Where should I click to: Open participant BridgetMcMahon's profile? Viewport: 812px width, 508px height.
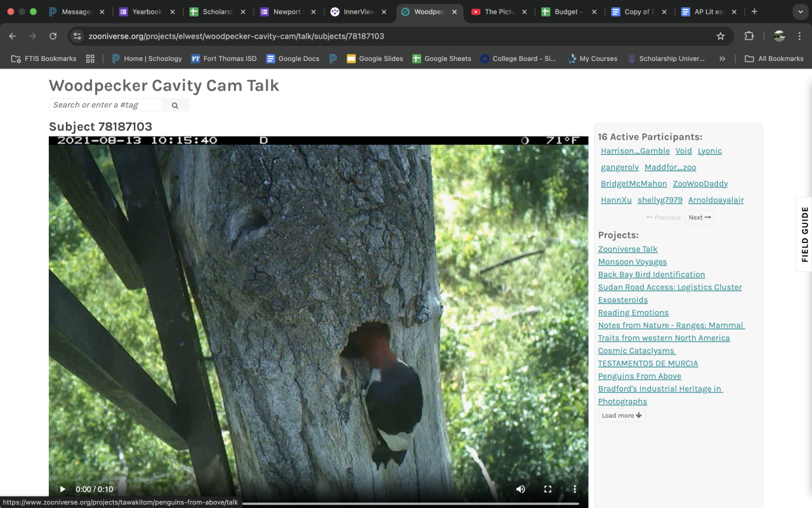(634, 184)
